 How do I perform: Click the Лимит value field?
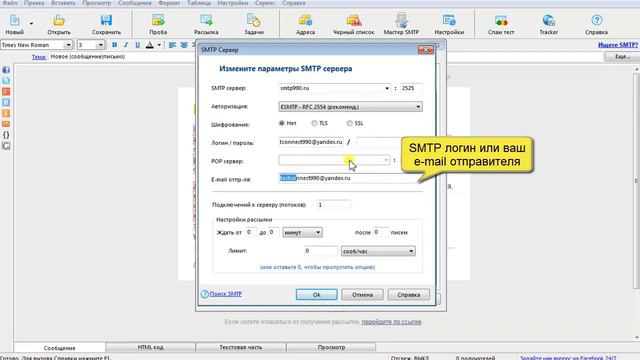(321, 251)
